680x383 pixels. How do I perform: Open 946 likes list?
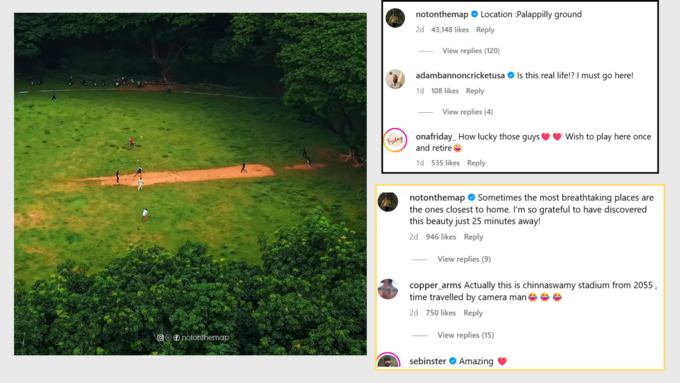pos(441,237)
